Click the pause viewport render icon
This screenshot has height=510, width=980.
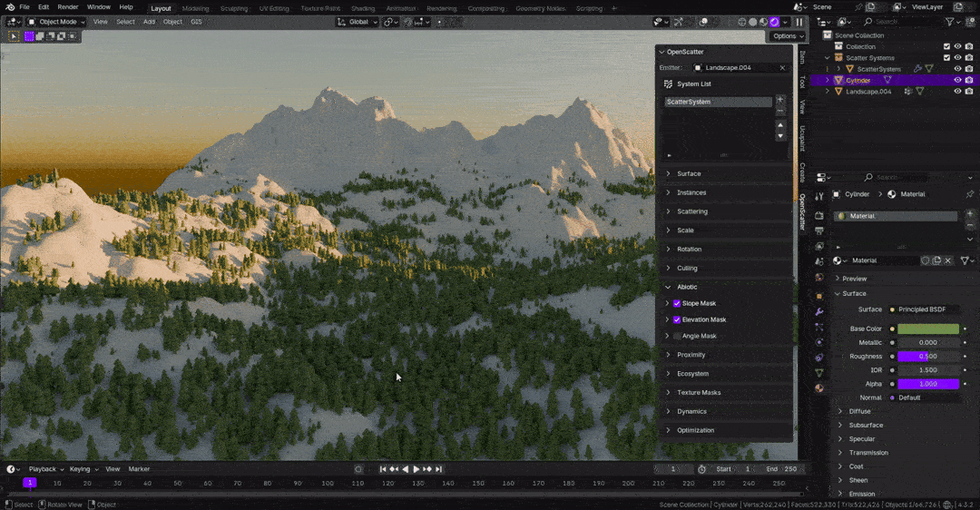(799, 22)
